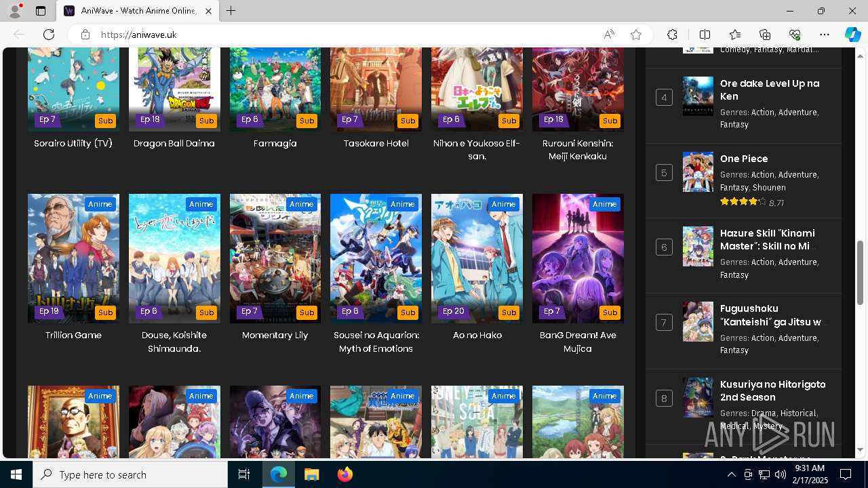Click the Sorairo Utility (TV) title
The height and width of the screenshot is (488, 868).
(x=73, y=144)
